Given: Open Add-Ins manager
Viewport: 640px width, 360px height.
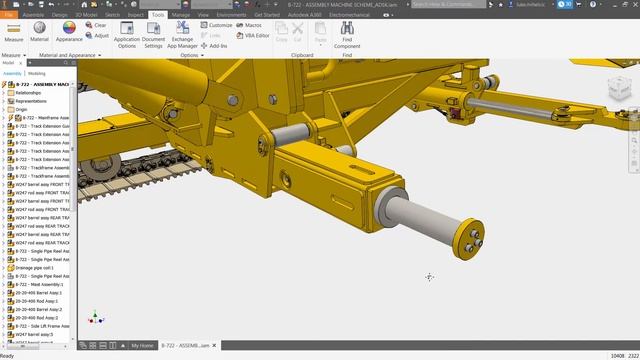Looking at the screenshot, I should pos(214,46).
